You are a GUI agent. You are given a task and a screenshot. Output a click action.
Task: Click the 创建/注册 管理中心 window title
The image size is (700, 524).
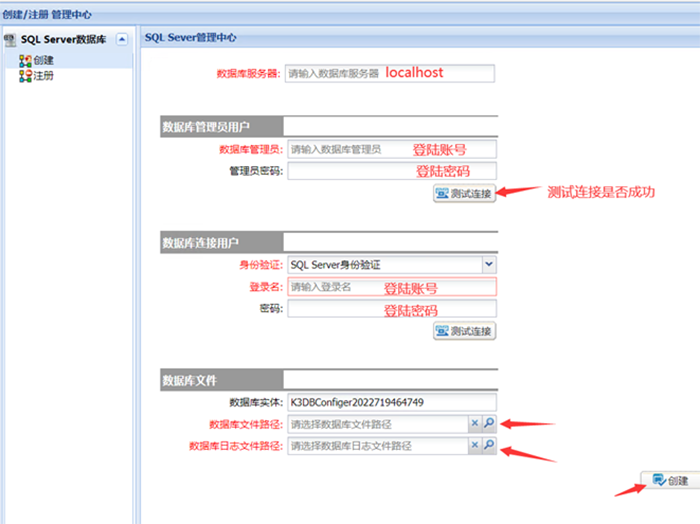tap(47, 15)
